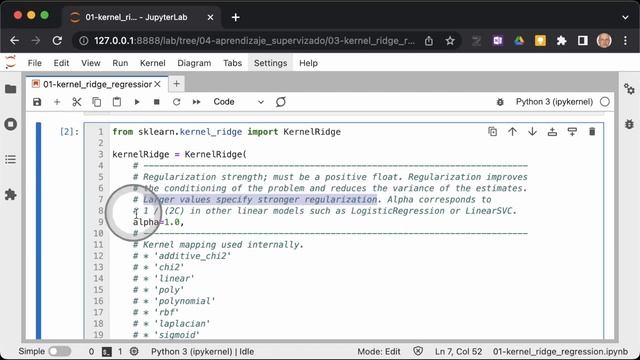The image size is (640, 360).
Task: Run the selected cell
Action: click(x=137, y=102)
